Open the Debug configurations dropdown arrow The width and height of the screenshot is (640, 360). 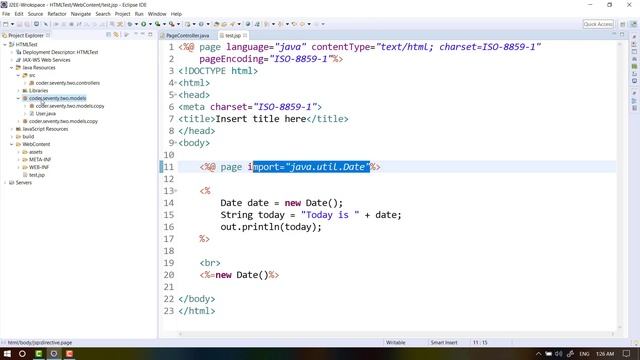pos(136,24)
